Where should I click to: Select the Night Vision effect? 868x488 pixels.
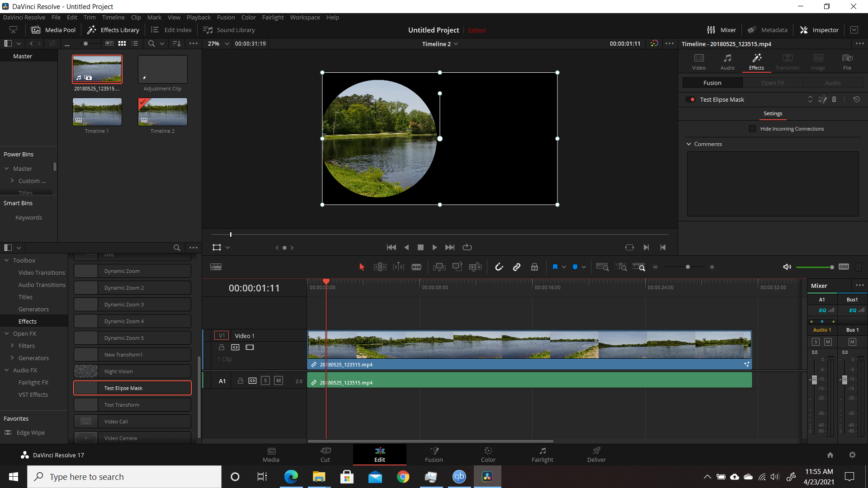132,371
